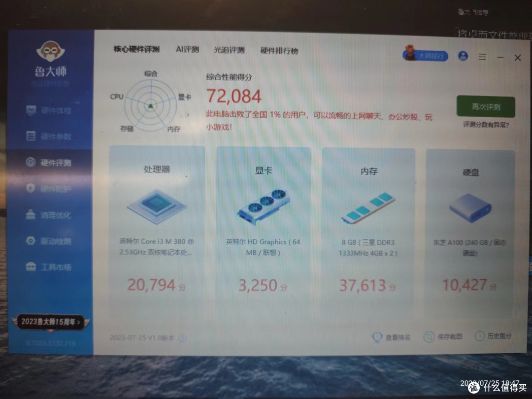Click the 清理优化 broom icon
Screen dimensions: 532x399
(x=31, y=214)
